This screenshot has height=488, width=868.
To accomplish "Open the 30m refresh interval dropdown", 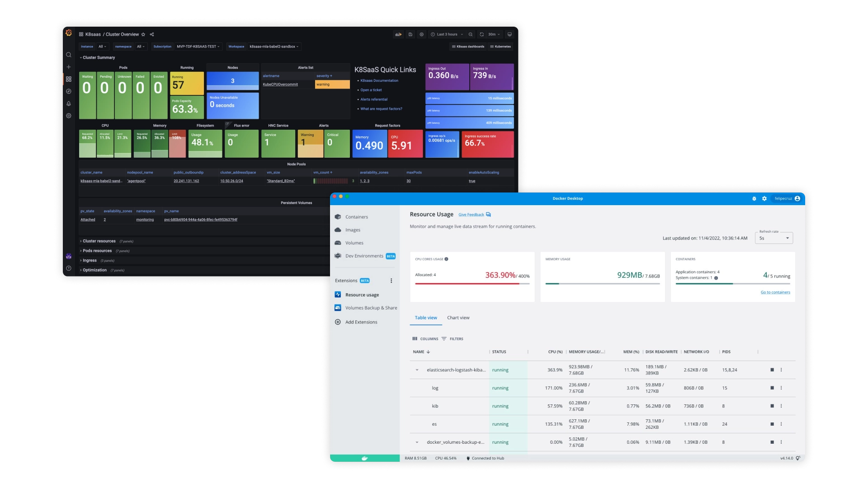I will (494, 34).
